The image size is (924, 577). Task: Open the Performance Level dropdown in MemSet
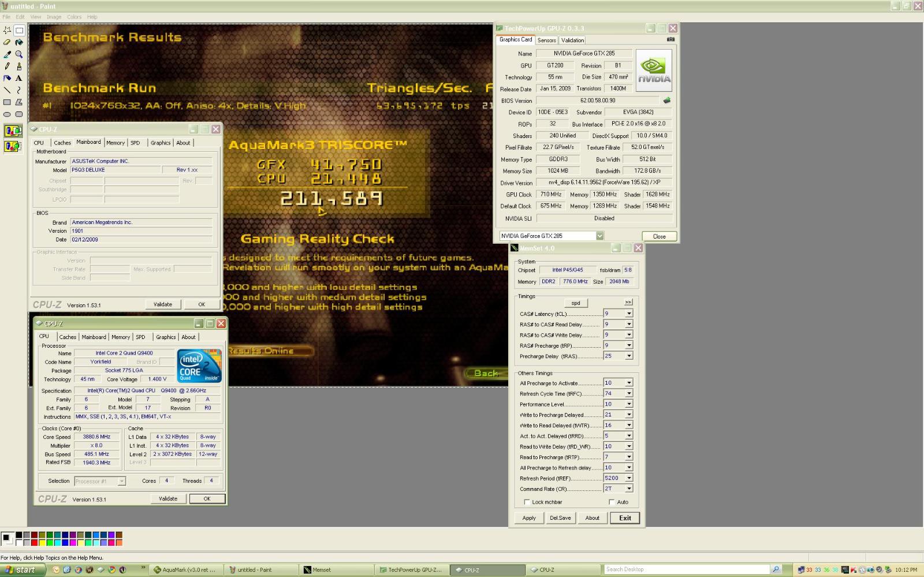tap(629, 404)
